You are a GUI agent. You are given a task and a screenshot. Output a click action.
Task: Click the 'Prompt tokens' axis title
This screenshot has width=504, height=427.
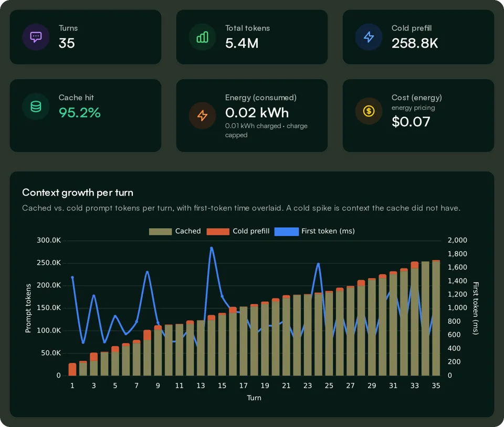[28, 308]
